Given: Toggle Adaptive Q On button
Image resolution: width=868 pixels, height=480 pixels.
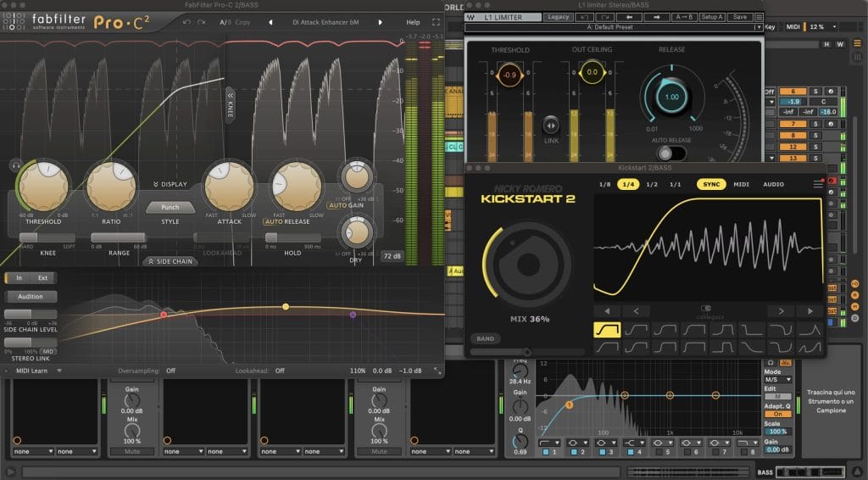Looking at the screenshot, I should click(x=778, y=414).
